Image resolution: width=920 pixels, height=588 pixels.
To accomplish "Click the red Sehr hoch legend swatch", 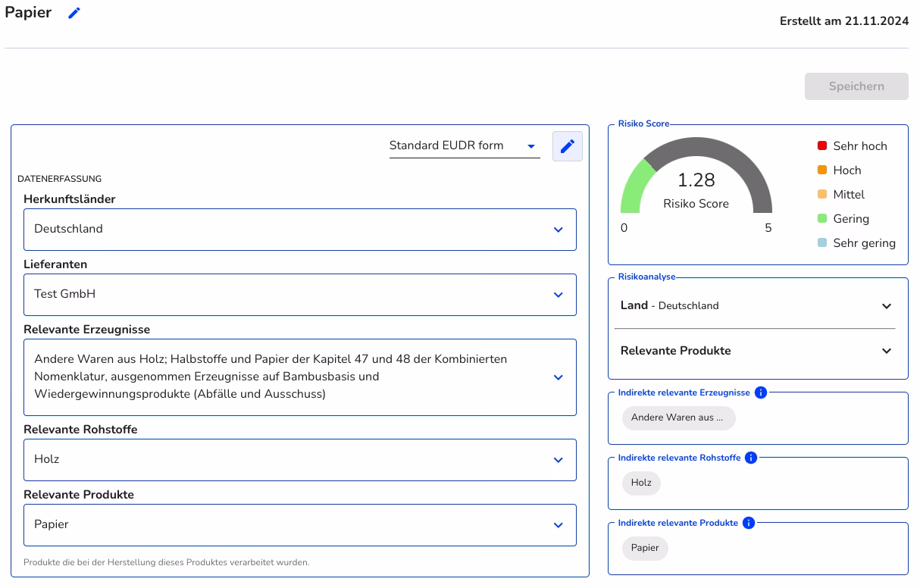I will pos(822,146).
